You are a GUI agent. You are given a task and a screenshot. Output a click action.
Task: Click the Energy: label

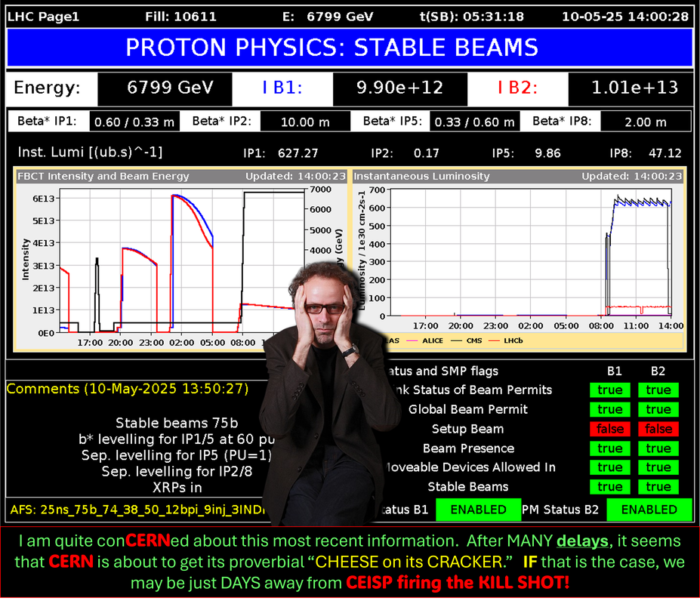(47, 88)
